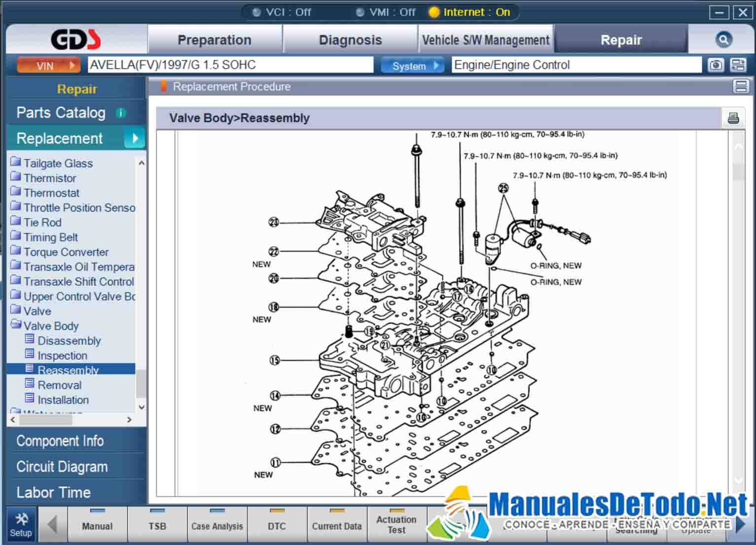Click the right arrow in bottom toolbar
Viewport: 756px width, 545px height.
pyautogui.click(x=740, y=525)
